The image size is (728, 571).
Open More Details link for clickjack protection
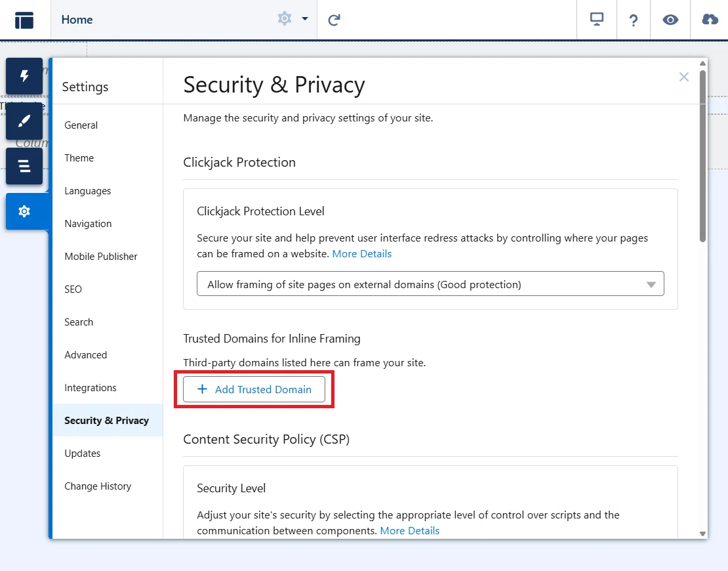361,254
